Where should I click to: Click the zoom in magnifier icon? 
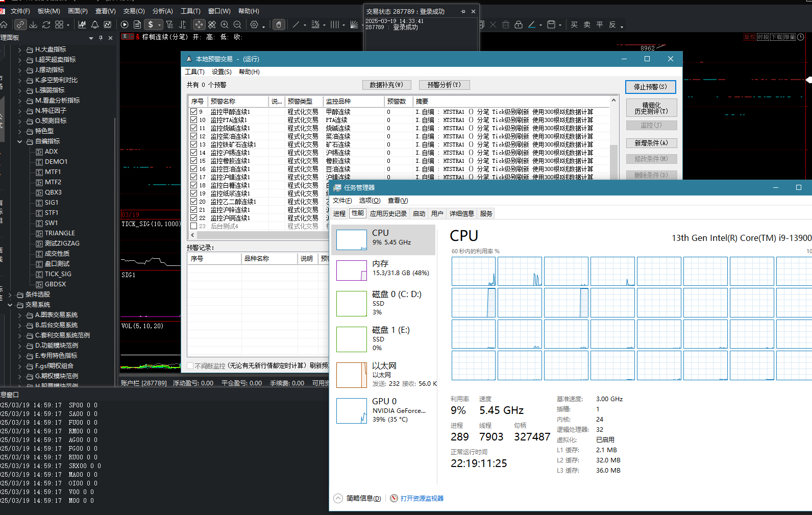click(x=225, y=24)
